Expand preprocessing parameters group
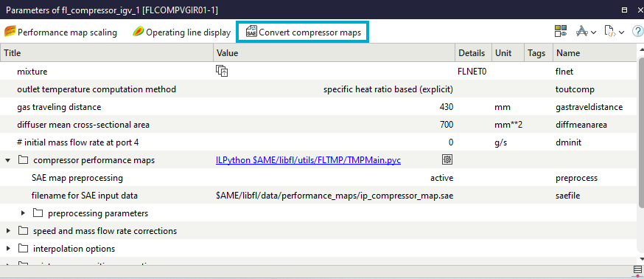644x279 pixels. 23,213
